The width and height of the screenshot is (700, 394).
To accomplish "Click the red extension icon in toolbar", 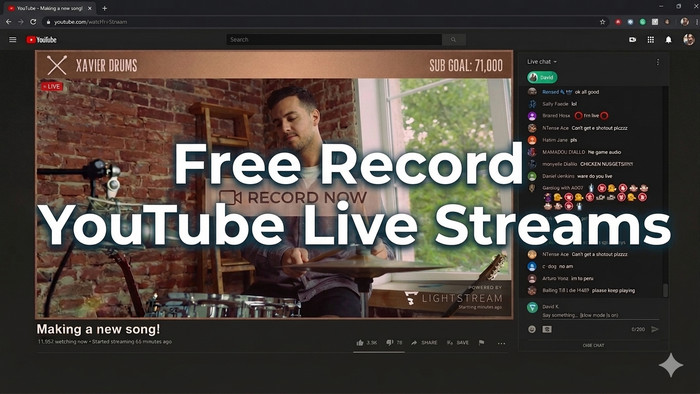I will coord(618,21).
